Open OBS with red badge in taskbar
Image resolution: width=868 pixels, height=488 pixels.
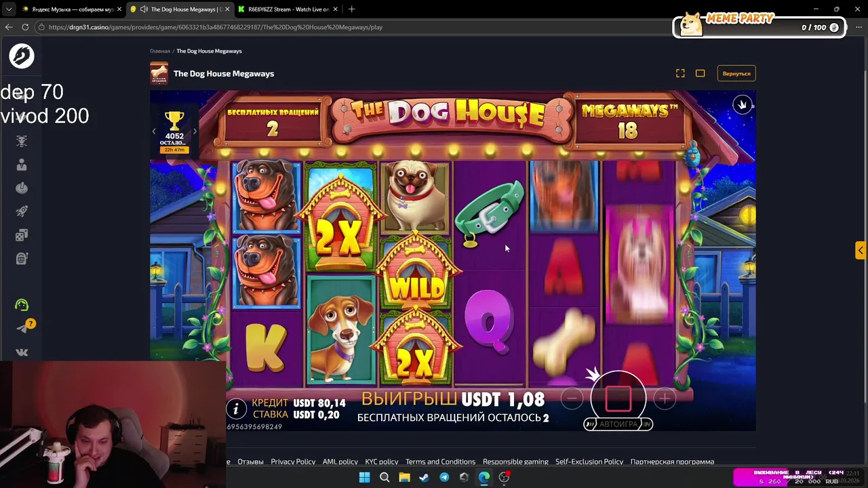coord(504,477)
